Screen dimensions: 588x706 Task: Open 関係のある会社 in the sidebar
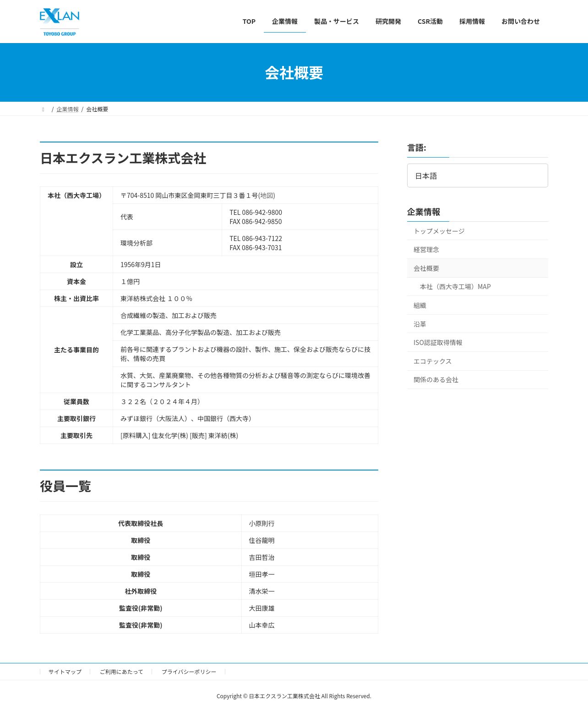(x=478, y=380)
